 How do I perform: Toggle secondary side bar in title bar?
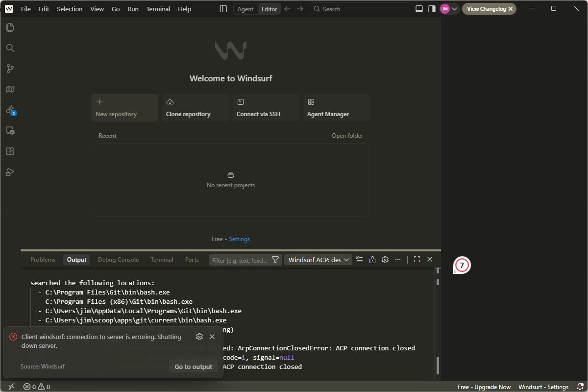tap(432, 9)
